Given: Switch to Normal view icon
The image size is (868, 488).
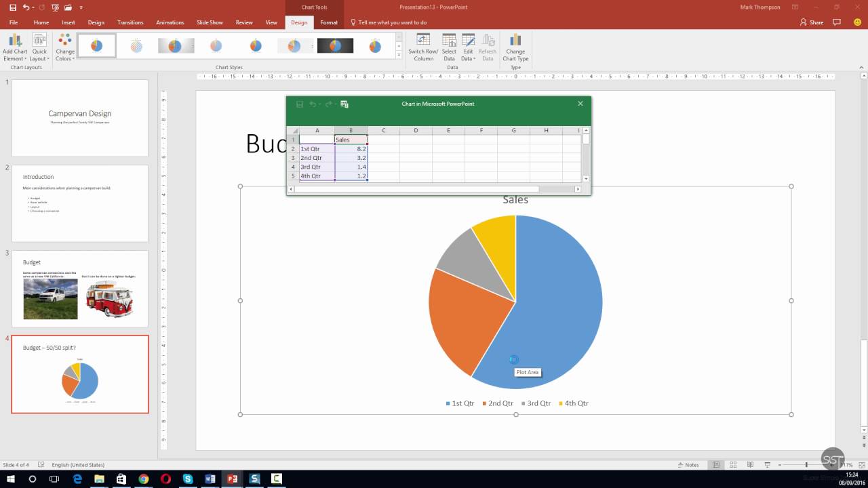Looking at the screenshot, I should (x=716, y=465).
